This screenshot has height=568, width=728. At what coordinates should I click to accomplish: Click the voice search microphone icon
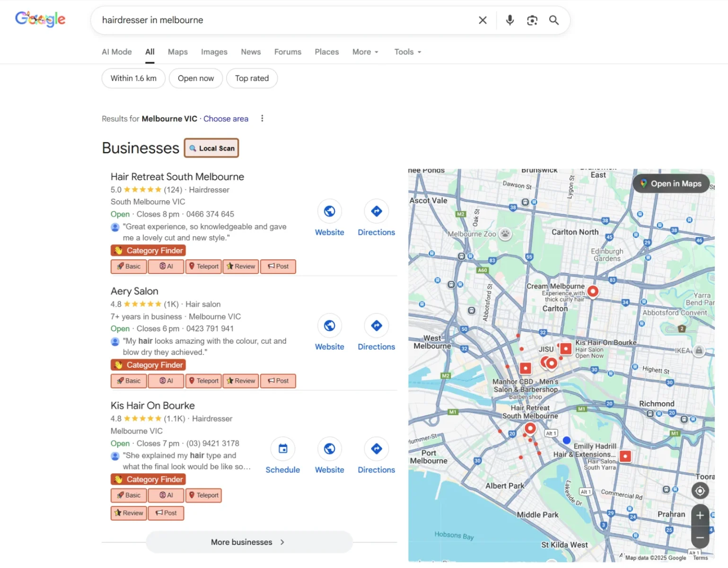(x=509, y=20)
